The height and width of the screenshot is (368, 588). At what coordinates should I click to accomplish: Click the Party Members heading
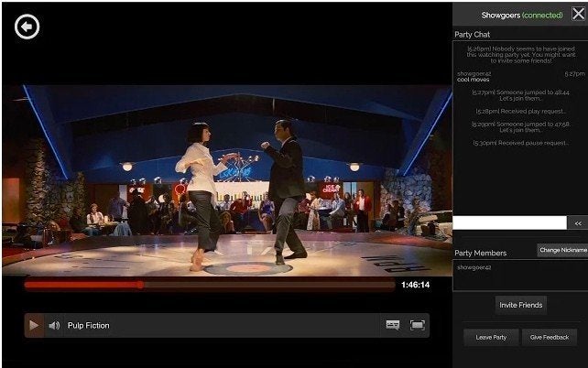(x=480, y=253)
